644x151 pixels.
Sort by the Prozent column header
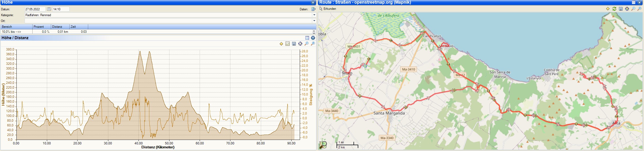tap(41, 27)
